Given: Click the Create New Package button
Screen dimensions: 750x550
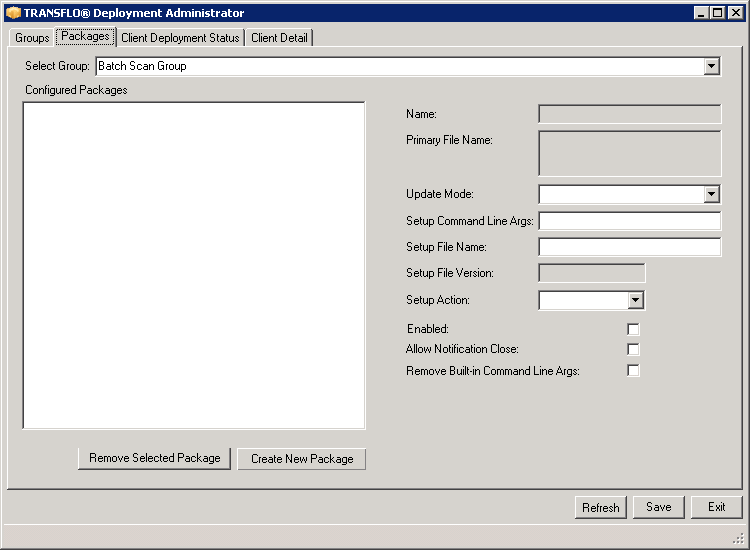Looking at the screenshot, I should point(302,459).
